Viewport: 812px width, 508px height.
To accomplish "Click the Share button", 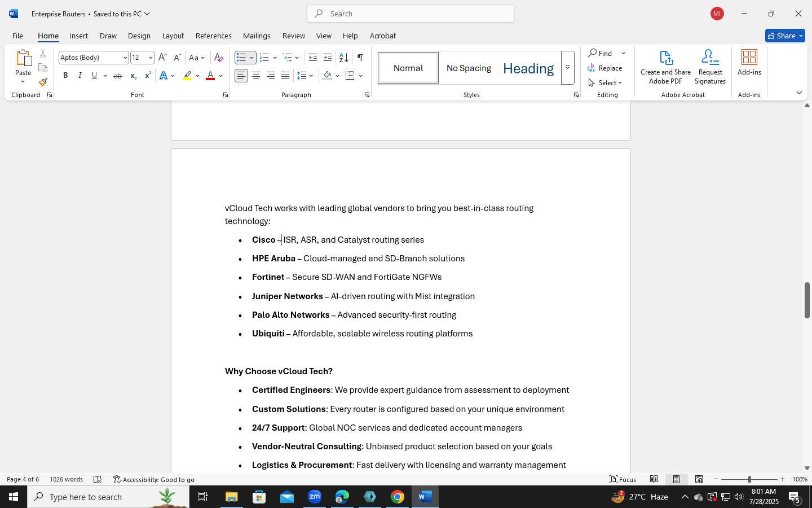I will [785, 36].
